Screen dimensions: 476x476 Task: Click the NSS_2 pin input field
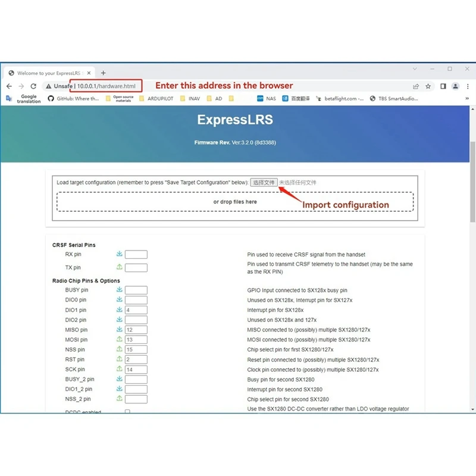(136, 399)
